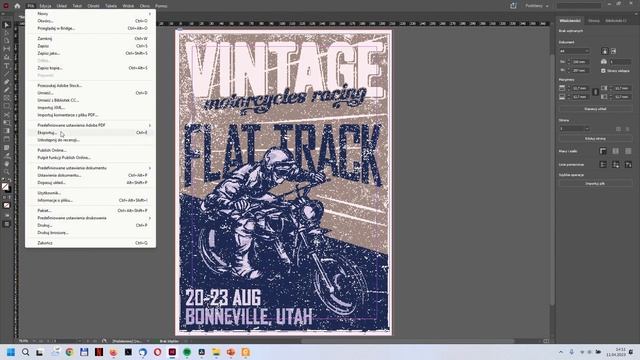Select the Direct Selection tool
Screen dimensions: 640x360
click(x=6, y=33)
